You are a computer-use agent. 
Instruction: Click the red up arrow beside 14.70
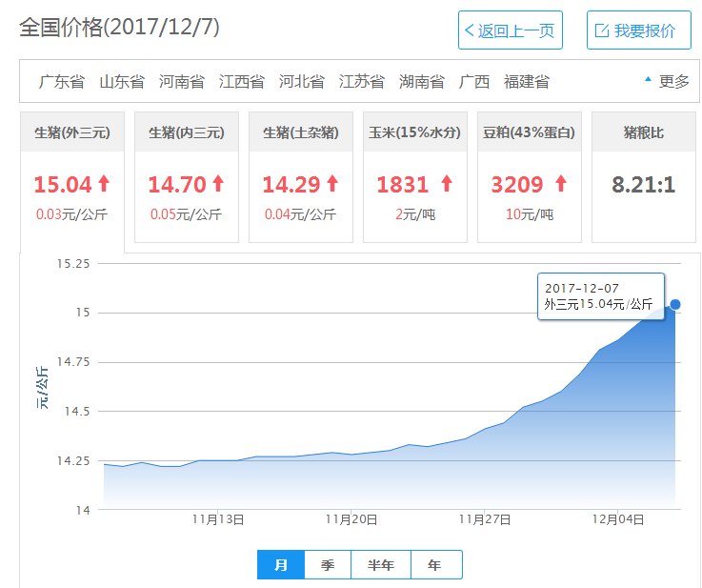click(x=218, y=183)
